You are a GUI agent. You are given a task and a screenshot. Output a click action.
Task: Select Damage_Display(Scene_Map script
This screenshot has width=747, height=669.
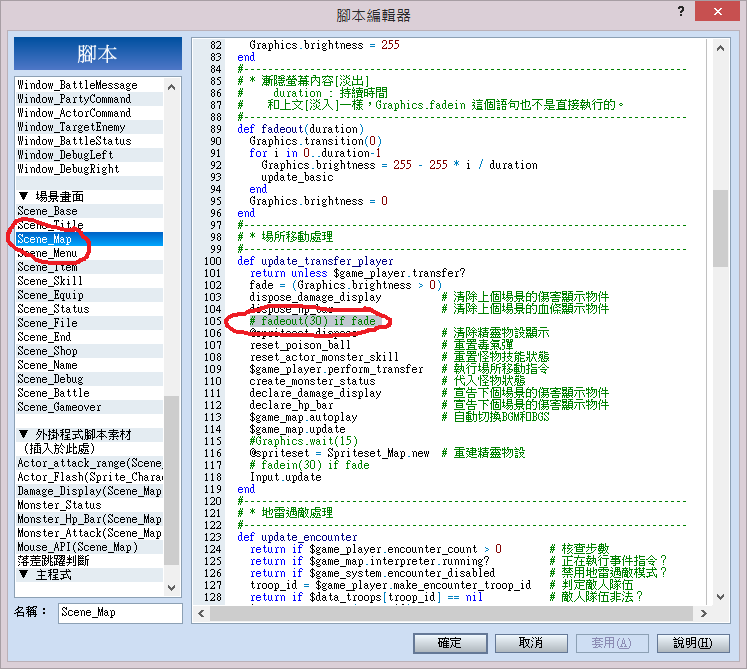[90, 491]
